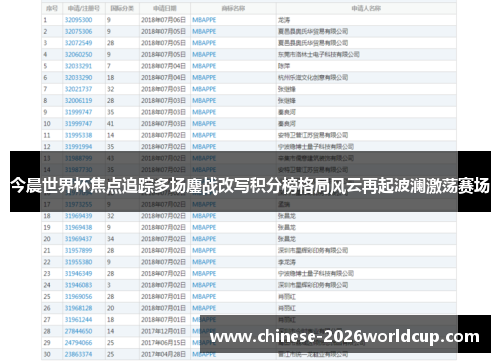Click MBAPPE trademark link in row 8

click(204, 101)
